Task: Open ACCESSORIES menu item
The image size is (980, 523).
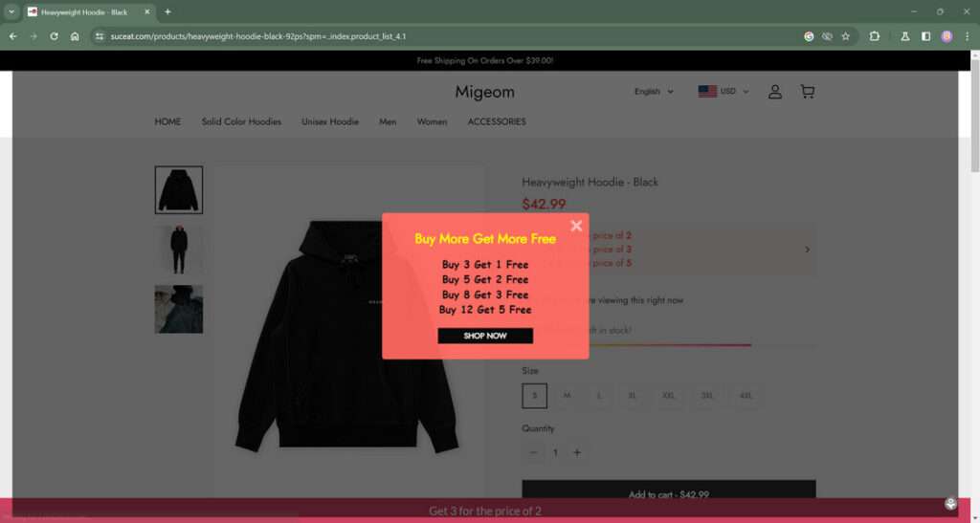Action: [x=497, y=121]
